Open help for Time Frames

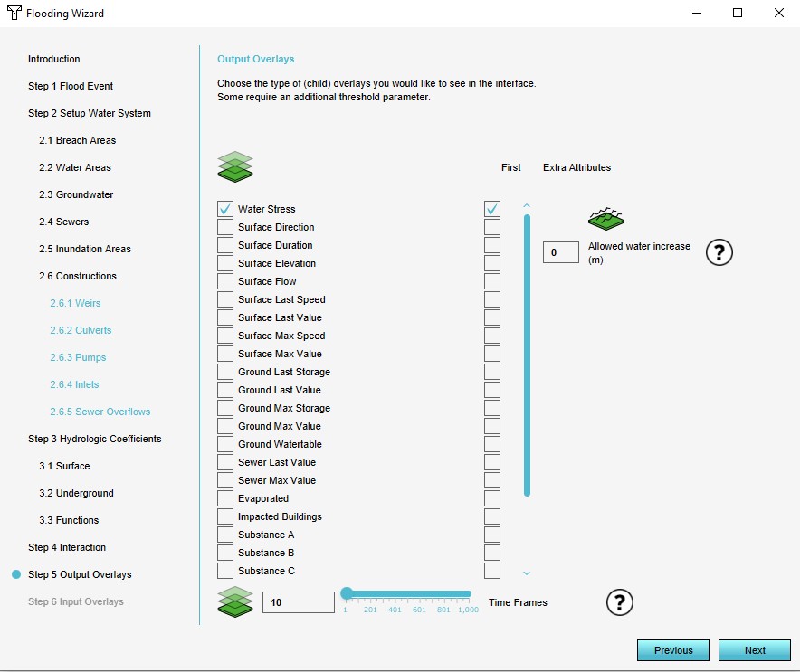coord(619,602)
